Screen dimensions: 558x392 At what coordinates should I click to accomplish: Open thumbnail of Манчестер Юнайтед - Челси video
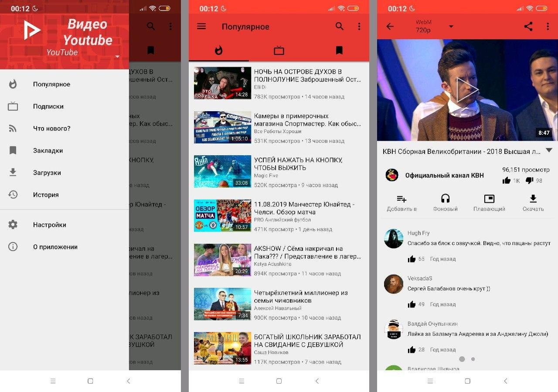222,215
